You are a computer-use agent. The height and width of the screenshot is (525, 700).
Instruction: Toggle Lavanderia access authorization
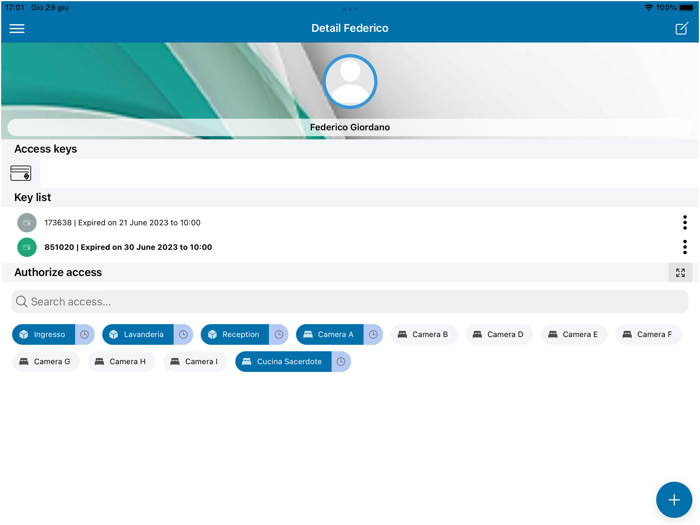tap(138, 334)
